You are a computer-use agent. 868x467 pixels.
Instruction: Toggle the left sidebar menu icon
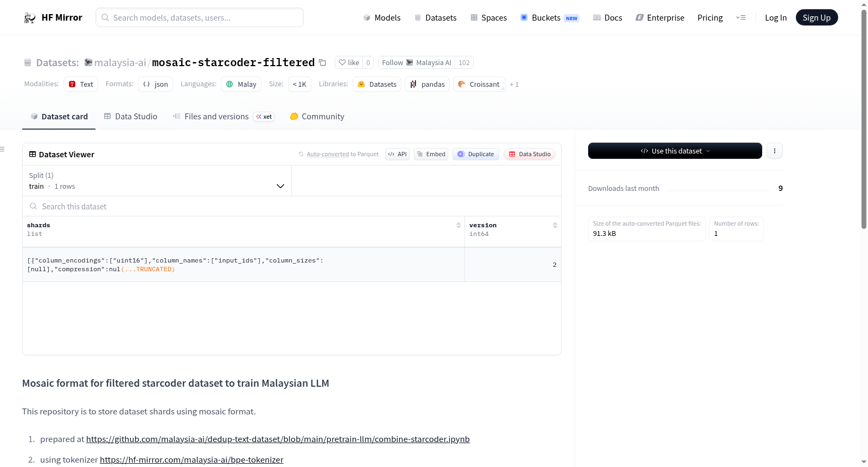point(2,149)
